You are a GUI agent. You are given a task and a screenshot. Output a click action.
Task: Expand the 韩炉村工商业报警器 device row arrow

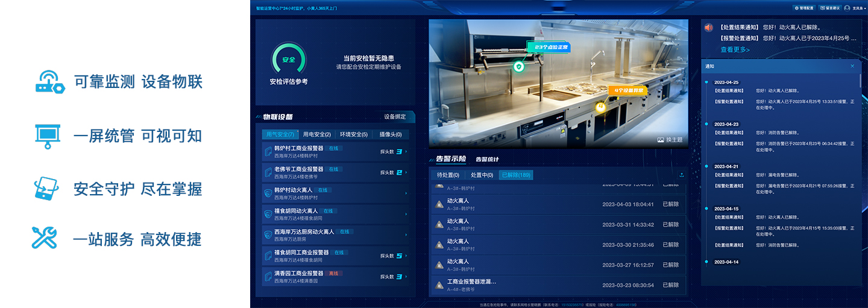406,152
